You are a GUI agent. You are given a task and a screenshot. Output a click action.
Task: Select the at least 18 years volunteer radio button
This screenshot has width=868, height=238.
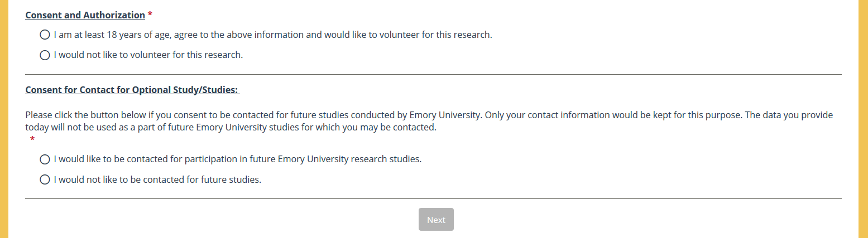pos(45,35)
